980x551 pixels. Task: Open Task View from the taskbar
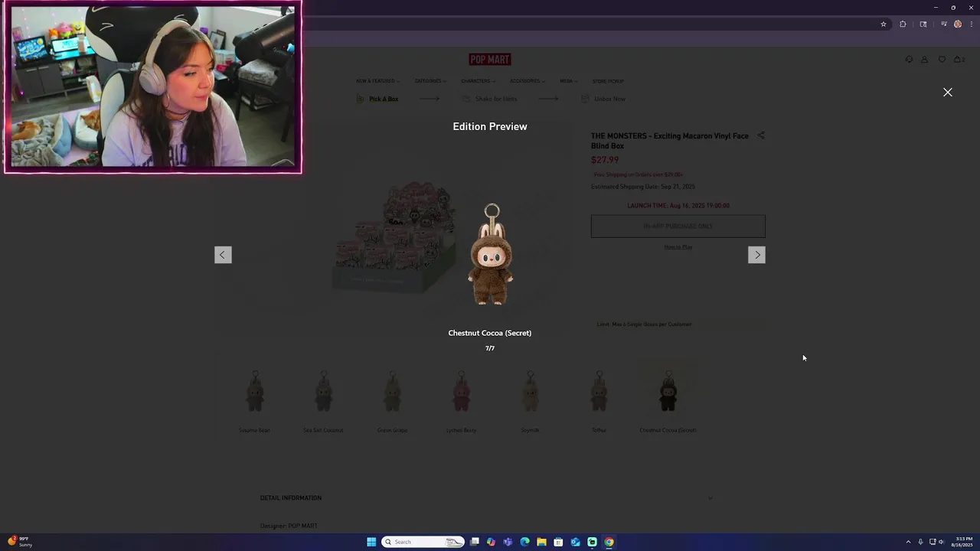point(474,542)
